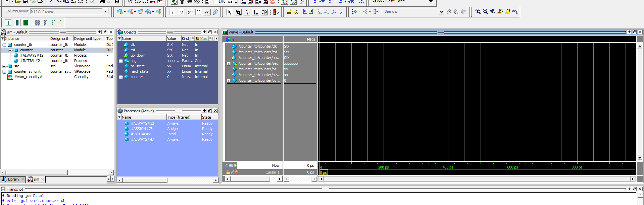Click the View Inputs Only filter icon
This screenshot has height=205, width=644.
(172, 12)
